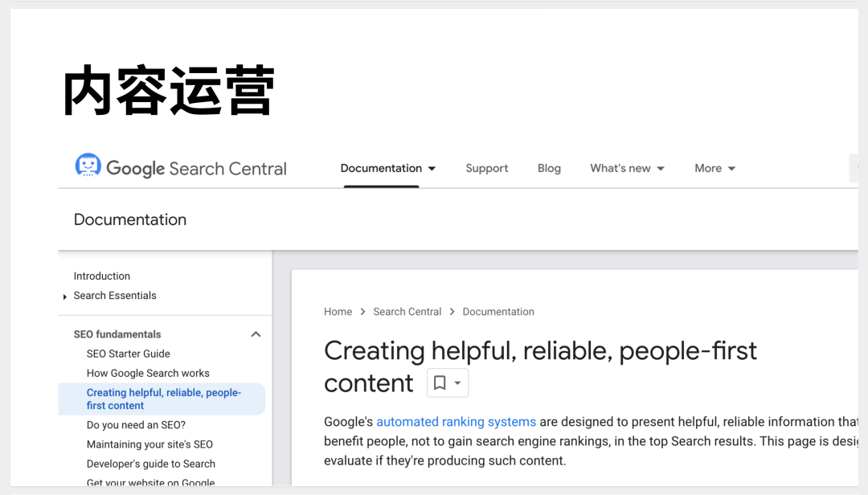Screen dimensions: 868x495
Task: Open Maintaining your site's SEO page
Action: pos(149,444)
